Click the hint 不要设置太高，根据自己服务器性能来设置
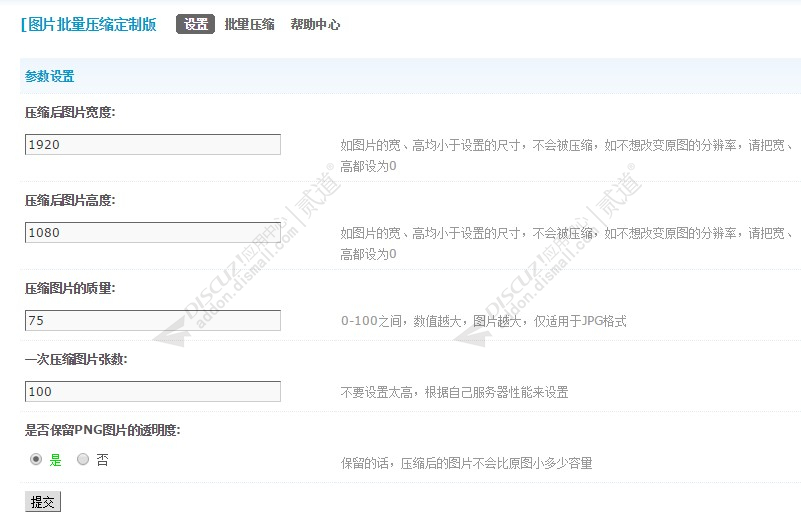Screen dimensions: 801x522 pyautogui.click(x=454, y=392)
